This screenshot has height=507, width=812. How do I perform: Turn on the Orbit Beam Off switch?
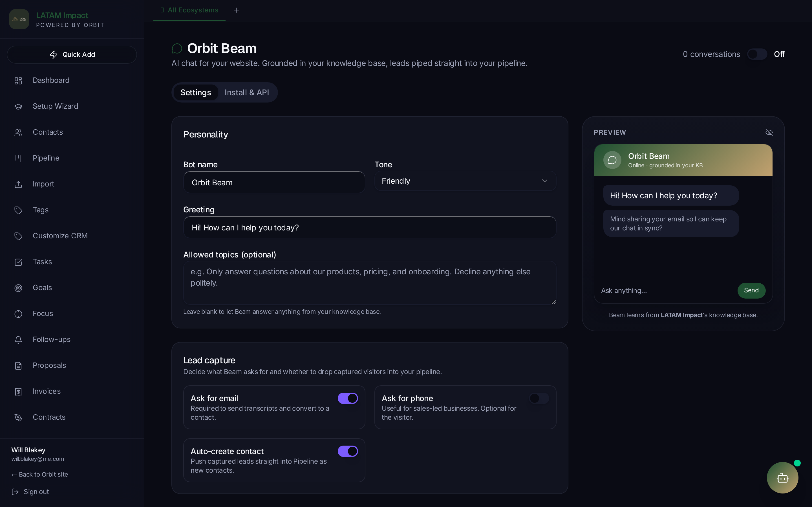tap(757, 54)
